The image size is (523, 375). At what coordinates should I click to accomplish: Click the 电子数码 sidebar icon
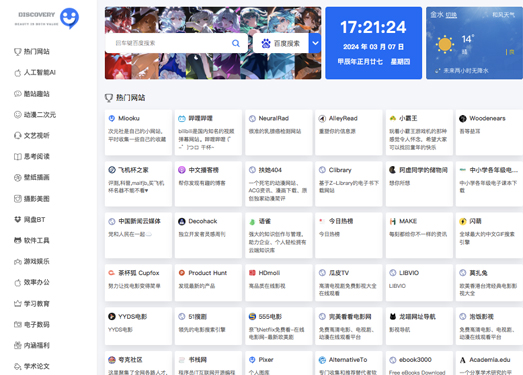(x=18, y=324)
